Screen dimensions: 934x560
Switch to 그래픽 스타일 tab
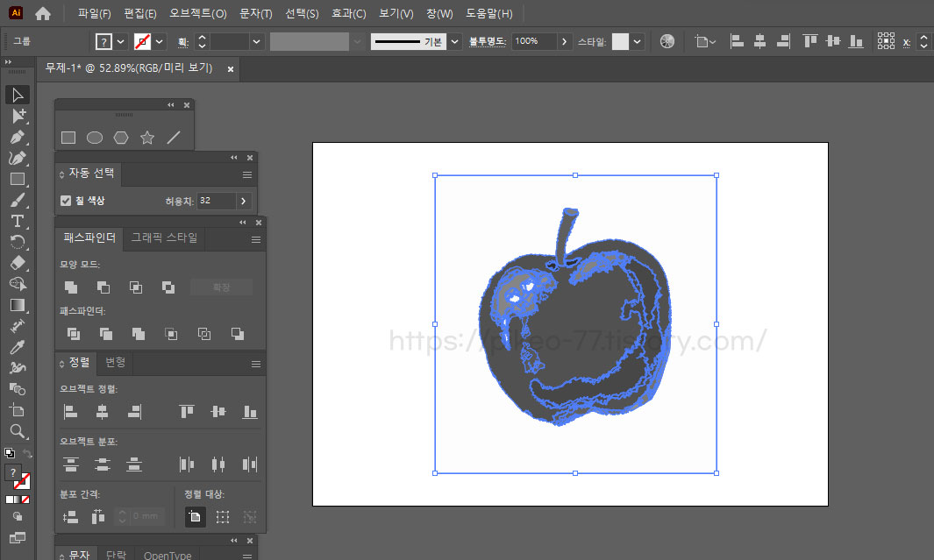pyautogui.click(x=164, y=237)
